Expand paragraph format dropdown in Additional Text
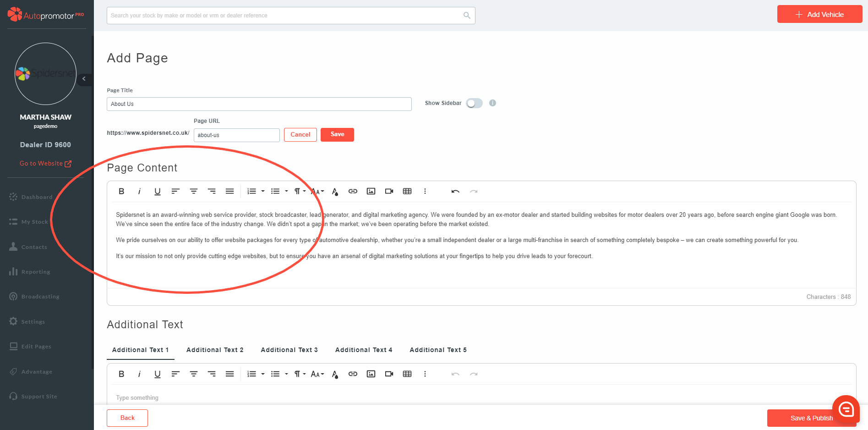The width and height of the screenshot is (868, 430). 300,374
